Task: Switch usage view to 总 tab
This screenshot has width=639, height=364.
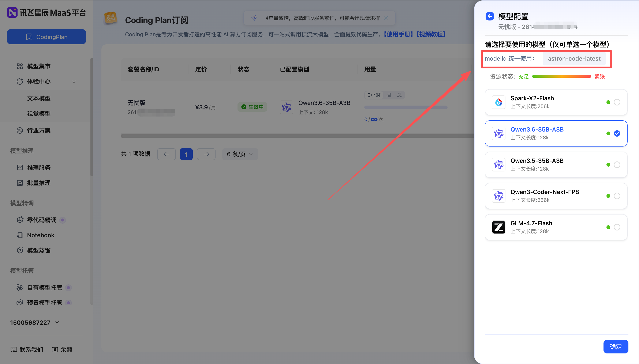Action: 399,95
